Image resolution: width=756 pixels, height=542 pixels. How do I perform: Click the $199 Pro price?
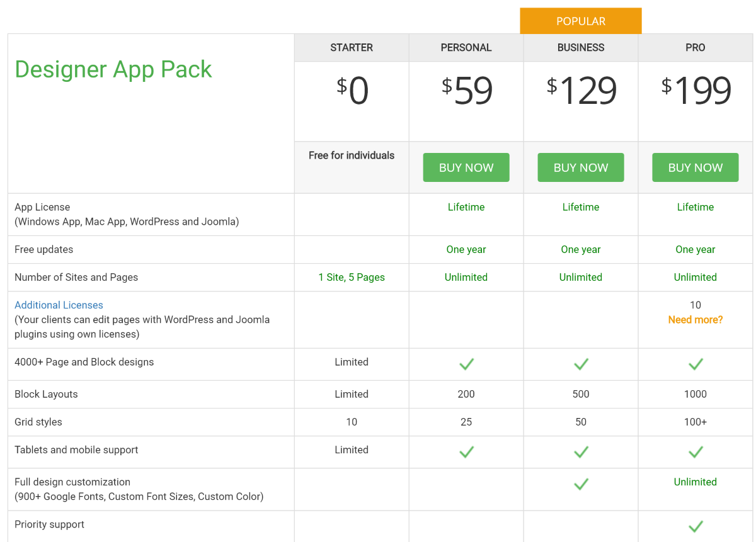[x=696, y=91]
